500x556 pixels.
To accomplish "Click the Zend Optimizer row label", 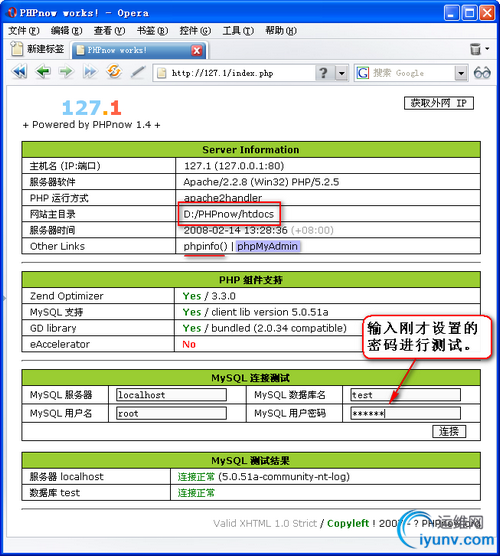I will (67, 296).
